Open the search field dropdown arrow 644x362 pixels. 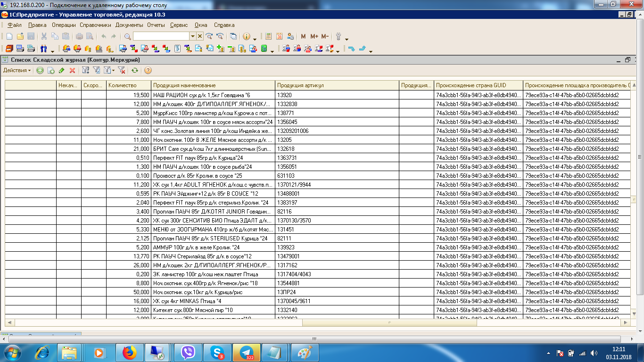coord(192,36)
